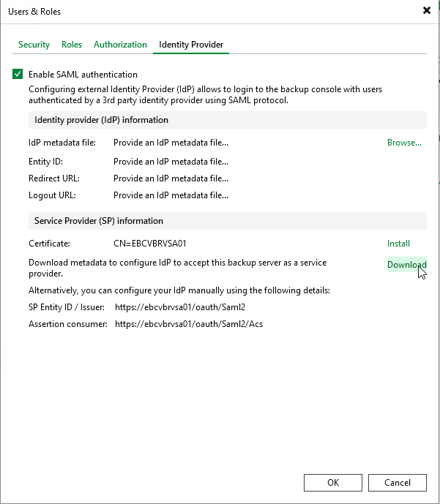The image size is (440, 504).
Task: Click the Service Provider (SP) information header
Action: click(x=99, y=221)
